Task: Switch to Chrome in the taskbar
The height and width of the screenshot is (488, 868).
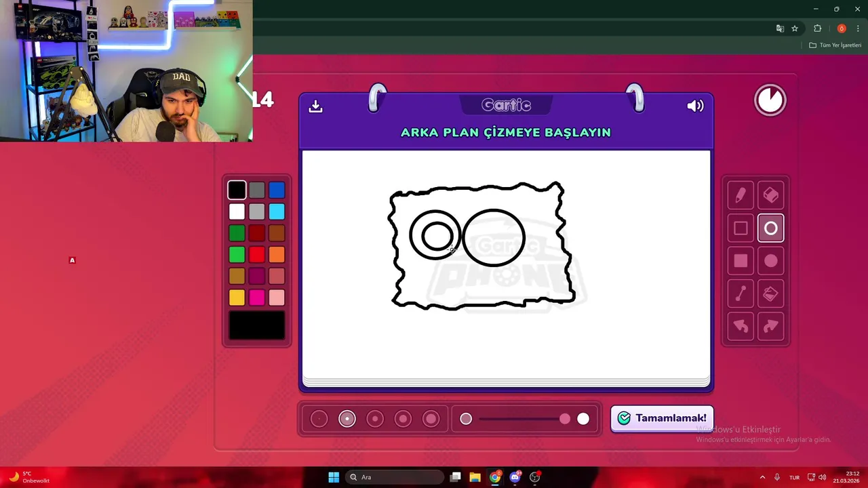Action: pyautogui.click(x=495, y=477)
